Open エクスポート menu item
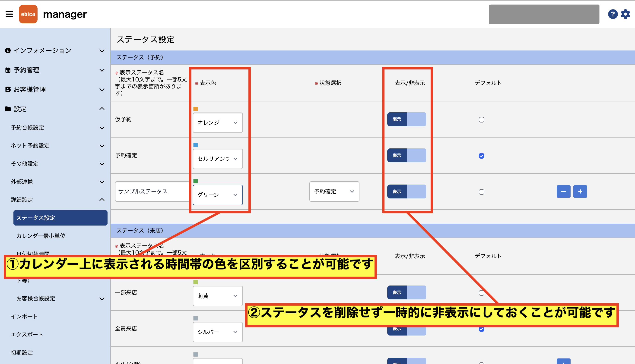 point(27,335)
